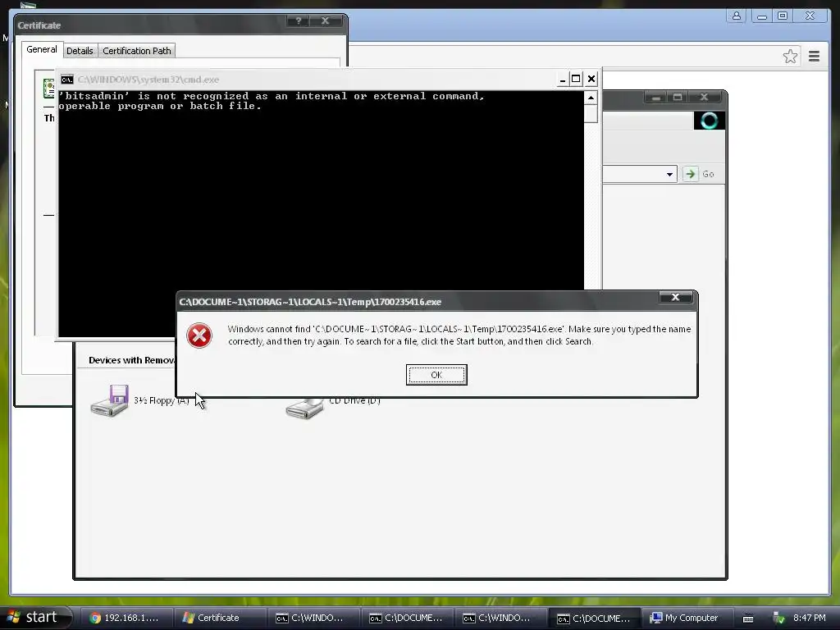Select the General tab in Certificate window
This screenshot has height=630, width=840.
pyautogui.click(x=41, y=49)
